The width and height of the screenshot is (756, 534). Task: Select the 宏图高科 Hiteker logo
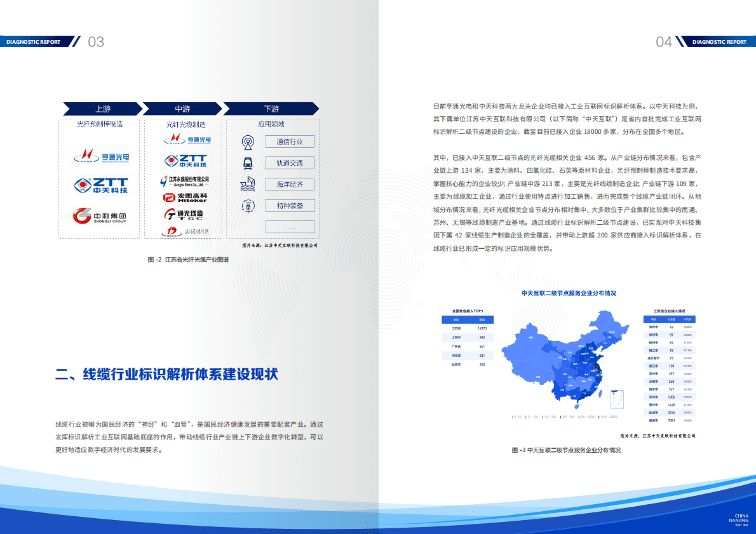pos(185,197)
